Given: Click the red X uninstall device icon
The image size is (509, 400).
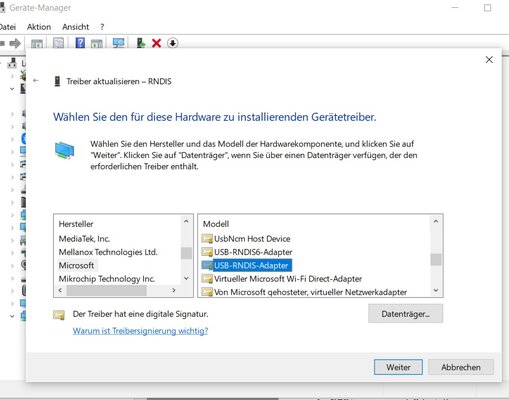Looking at the screenshot, I should (156, 43).
